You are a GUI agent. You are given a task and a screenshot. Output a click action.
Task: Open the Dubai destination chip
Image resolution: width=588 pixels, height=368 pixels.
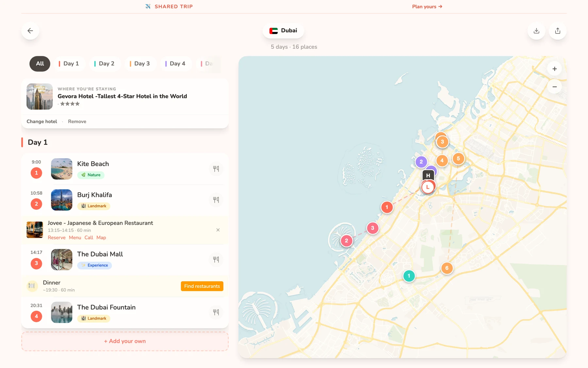click(283, 30)
